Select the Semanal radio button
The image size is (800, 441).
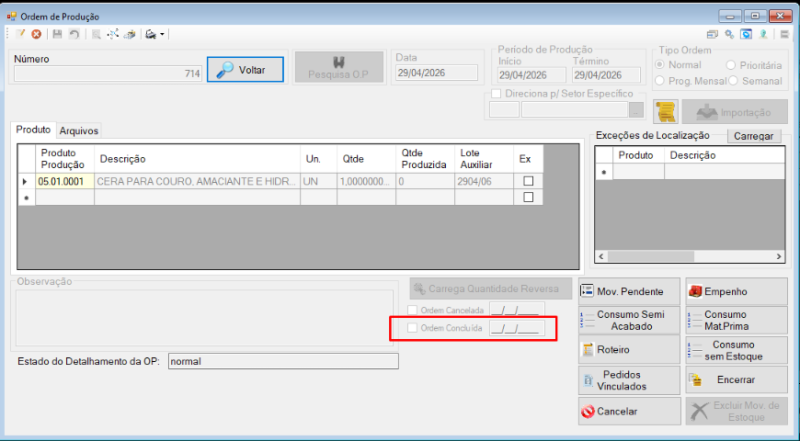pyautogui.click(x=733, y=81)
